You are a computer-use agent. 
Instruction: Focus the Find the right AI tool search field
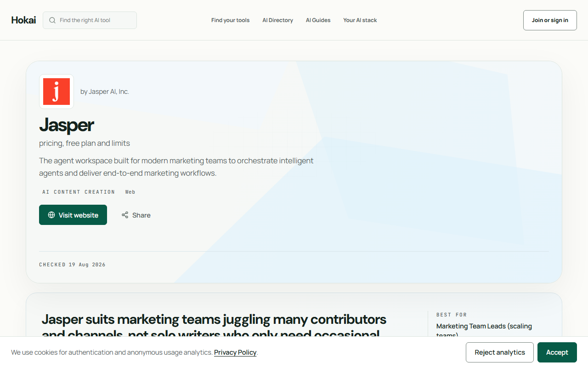(90, 20)
